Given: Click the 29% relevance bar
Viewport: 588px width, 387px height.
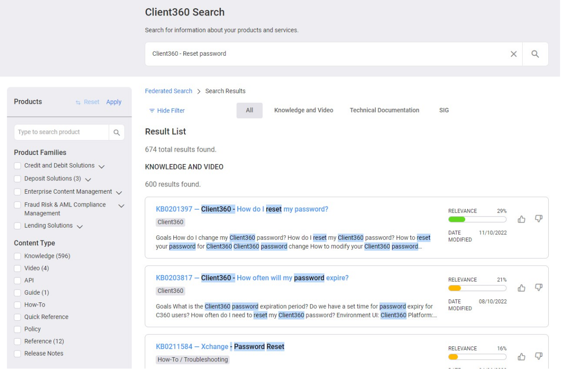Looking at the screenshot, I should (x=477, y=219).
